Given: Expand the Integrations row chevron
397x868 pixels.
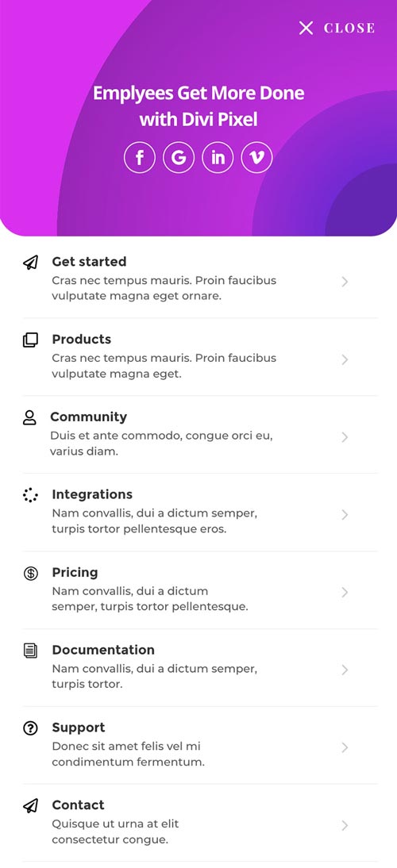Looking at the screenshot, I should 345,515.
